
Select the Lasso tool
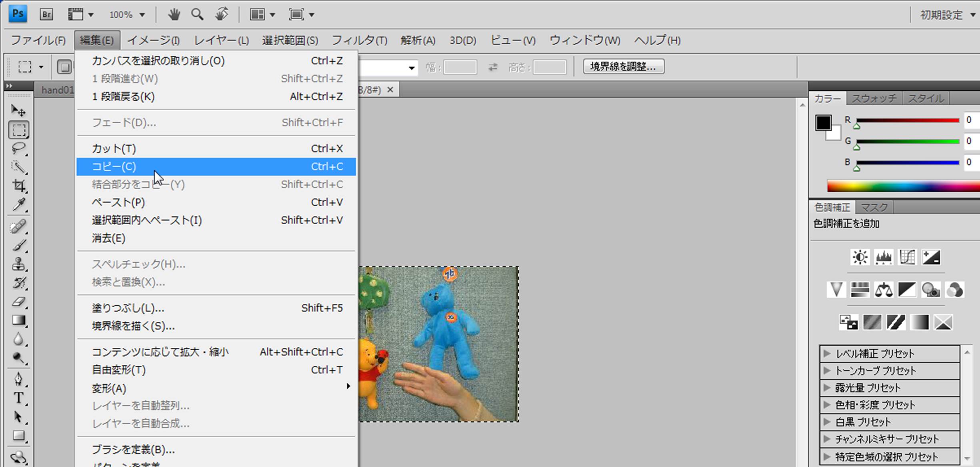18,148
